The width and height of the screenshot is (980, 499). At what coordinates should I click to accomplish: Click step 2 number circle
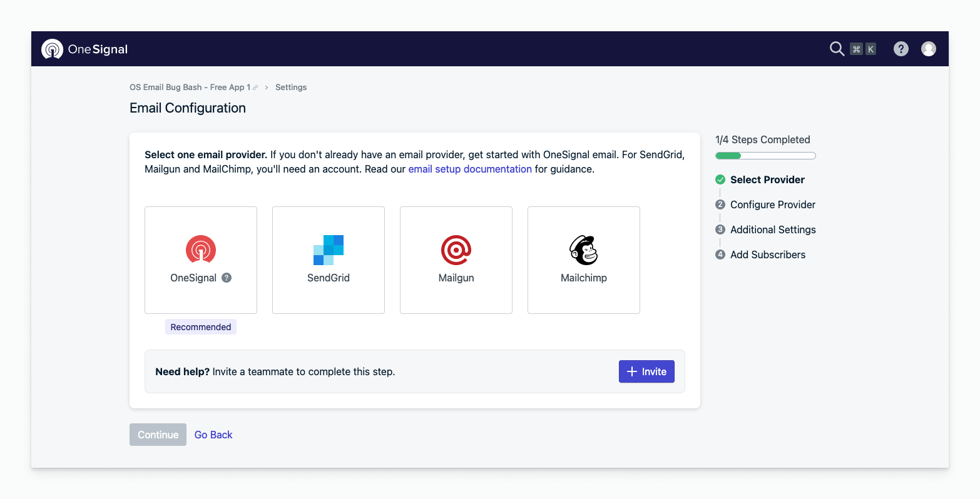coord(720,204)
